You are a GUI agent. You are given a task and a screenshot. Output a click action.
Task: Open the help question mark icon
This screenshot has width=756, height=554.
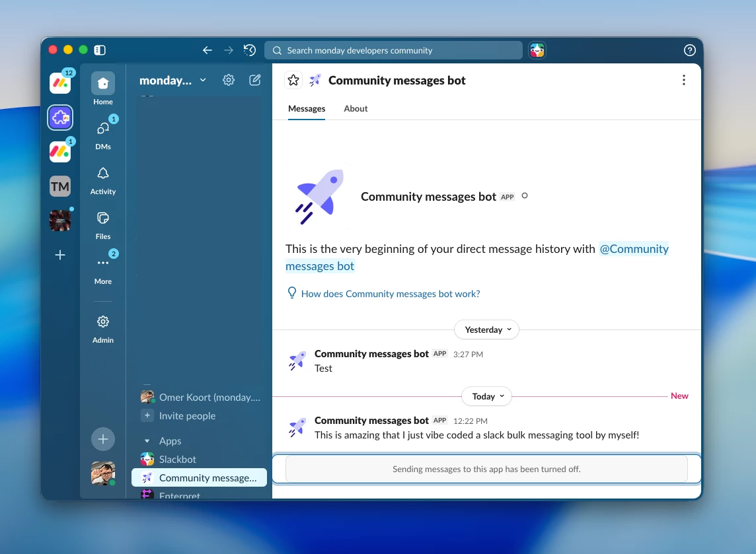(x=689, y=50)
